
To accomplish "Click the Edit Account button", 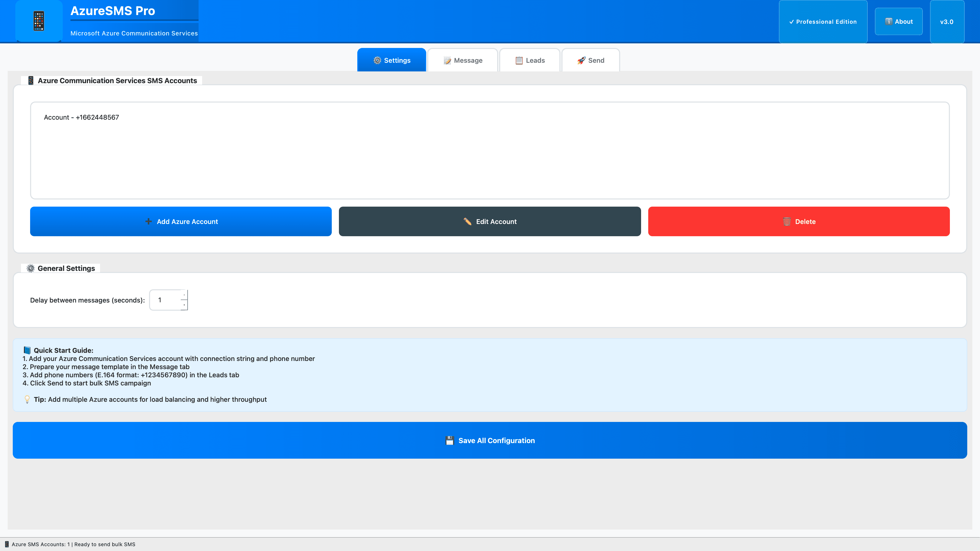I will (x=490, y=221).
